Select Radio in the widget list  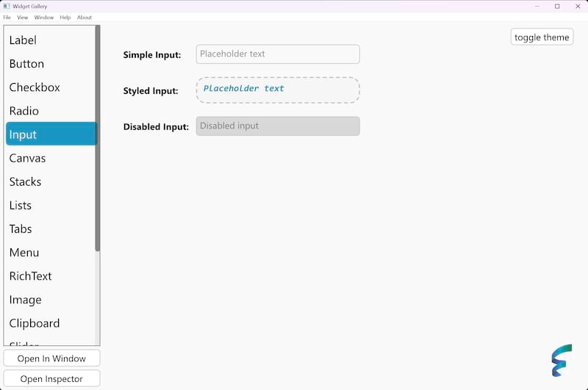pyautogui.click(x=24, y=111)
